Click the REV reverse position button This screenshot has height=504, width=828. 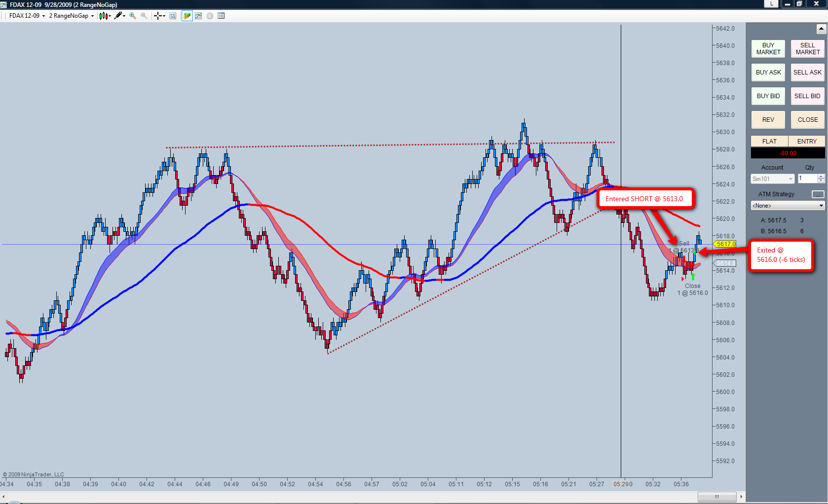768,120
